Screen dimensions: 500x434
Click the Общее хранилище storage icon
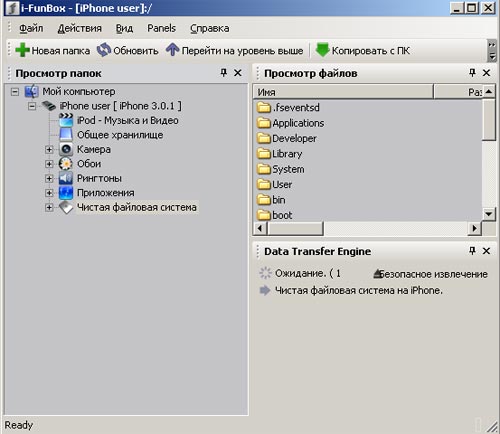[66, 135]
